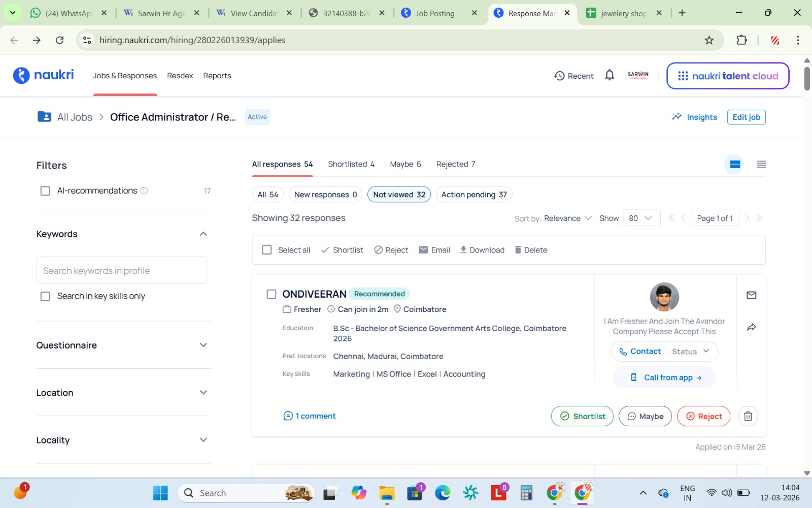Click the Edit job button
Image resolution: width=812 pixels, height=508 pixels.
pos(746,117)
